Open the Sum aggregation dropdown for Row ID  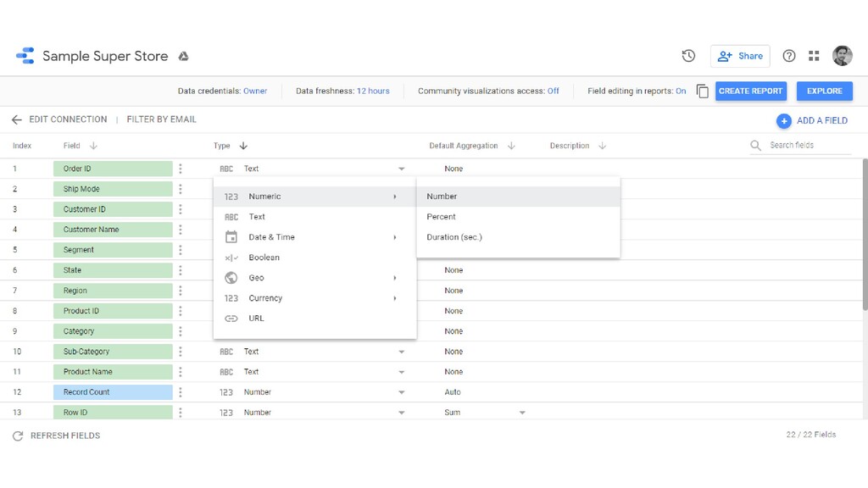522,413
